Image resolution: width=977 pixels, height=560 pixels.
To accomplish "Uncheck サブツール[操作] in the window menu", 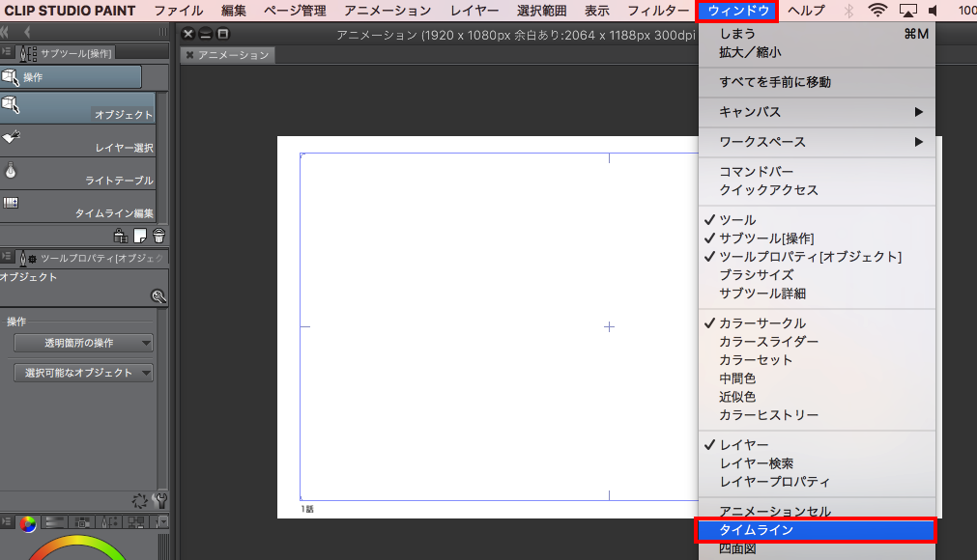I will [817, 238].
